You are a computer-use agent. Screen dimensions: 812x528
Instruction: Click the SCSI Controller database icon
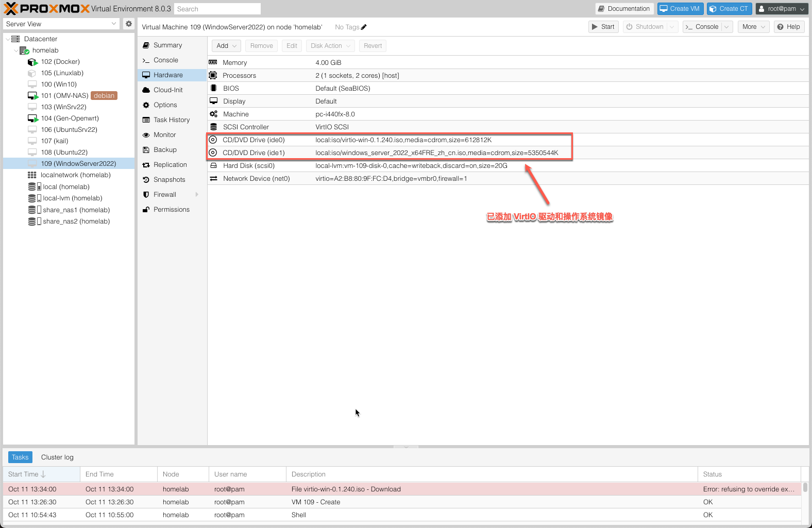point(213,127)
